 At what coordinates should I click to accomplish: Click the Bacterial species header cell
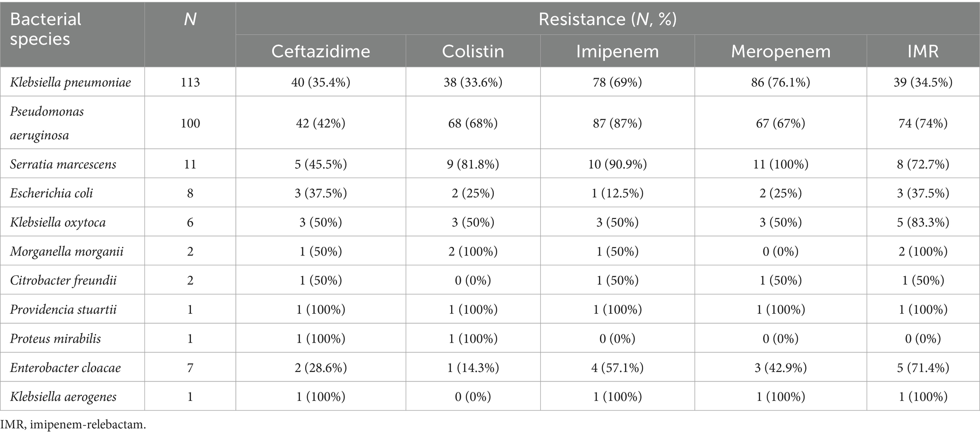pos(46,29)
